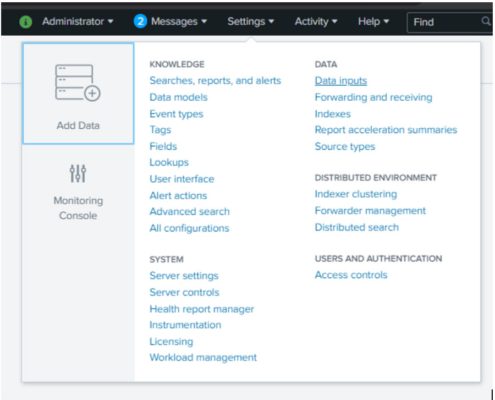
Task: Click the blue messages count badge
Action: coord(140,22)
